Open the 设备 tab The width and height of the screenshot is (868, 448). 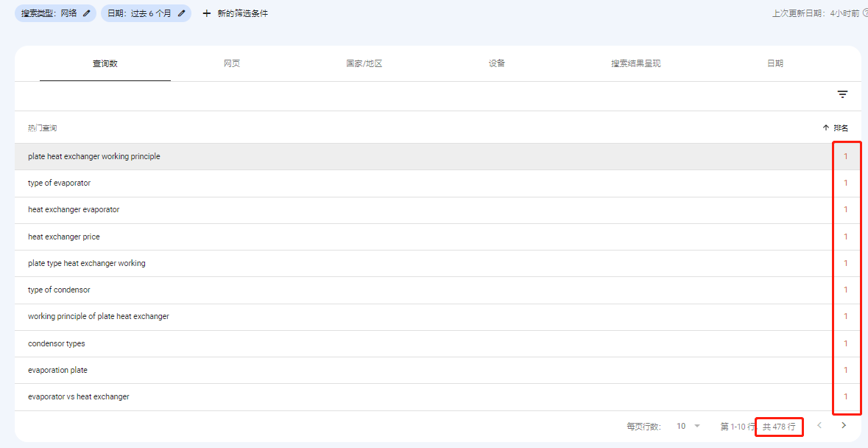(497, 63)
